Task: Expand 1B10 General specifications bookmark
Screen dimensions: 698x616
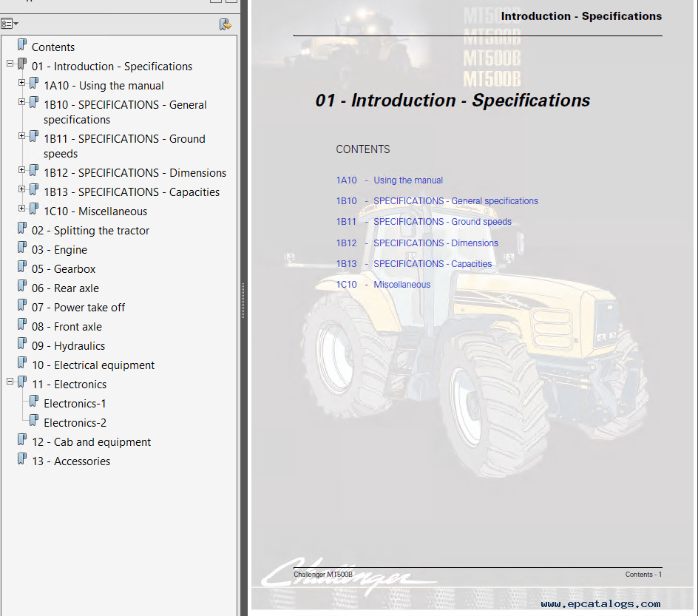Action: click(x=21, y=102)
